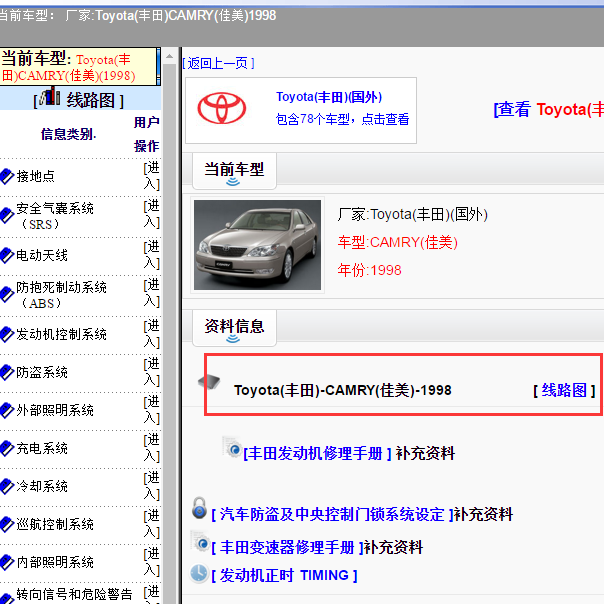Click the pencil icon beside 发动机控制系统
The image size is (604, 604).
(x=7, y=334)
